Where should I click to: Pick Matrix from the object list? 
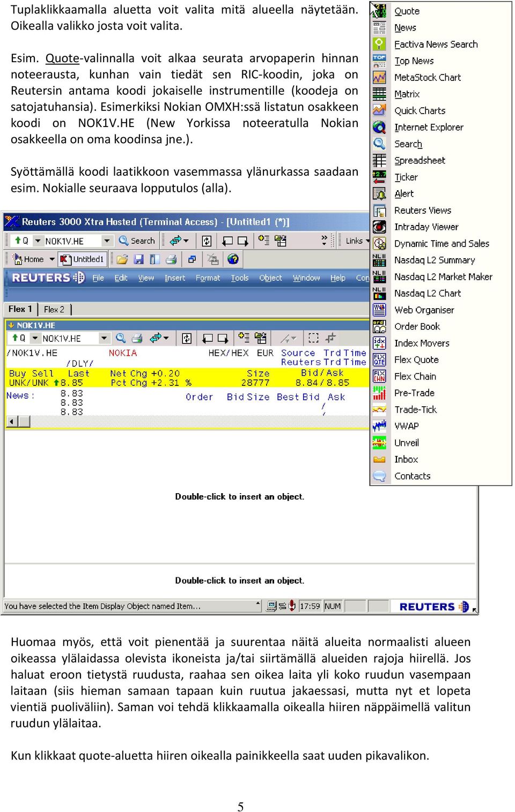[x=407, y=94]
